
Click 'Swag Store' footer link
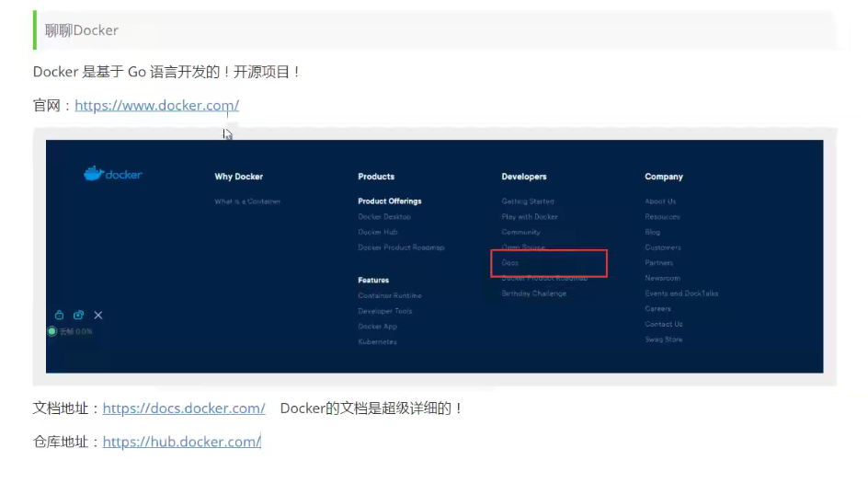(663, 339)
